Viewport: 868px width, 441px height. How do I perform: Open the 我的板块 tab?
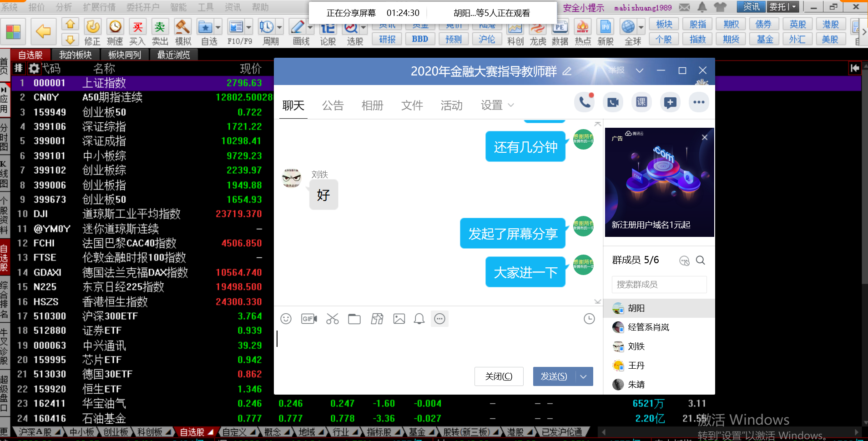click(x=76, y=55)
